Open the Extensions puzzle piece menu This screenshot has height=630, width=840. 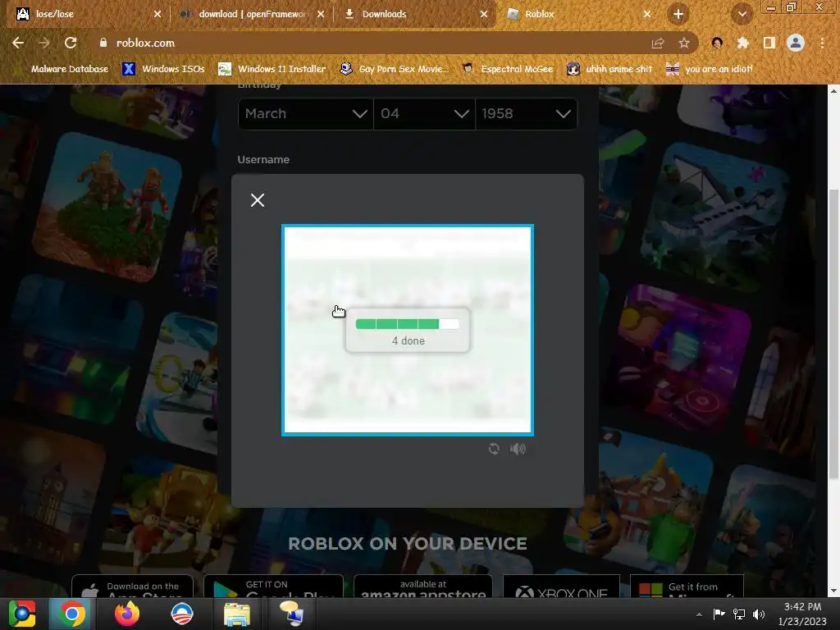[743, 43]
